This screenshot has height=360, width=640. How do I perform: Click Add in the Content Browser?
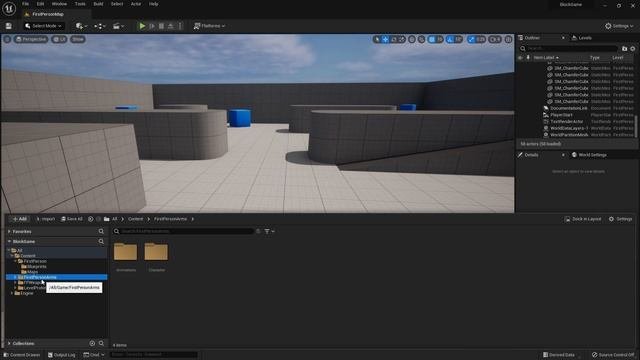19,219
